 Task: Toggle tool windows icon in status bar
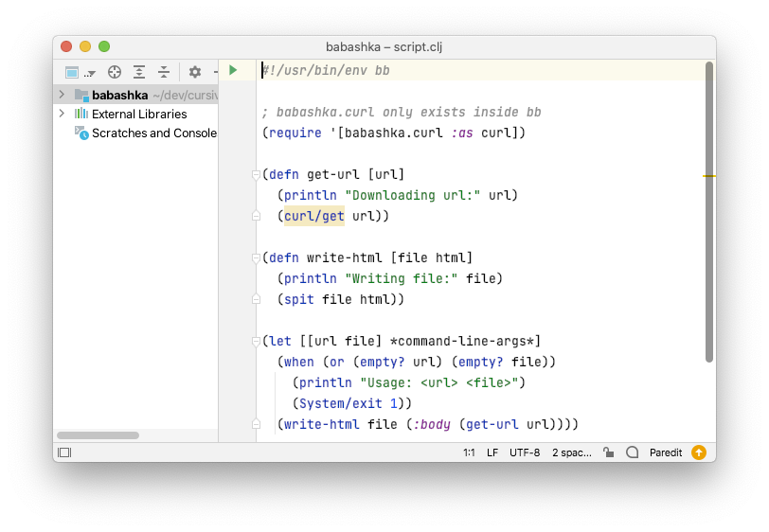pos(64,452)
